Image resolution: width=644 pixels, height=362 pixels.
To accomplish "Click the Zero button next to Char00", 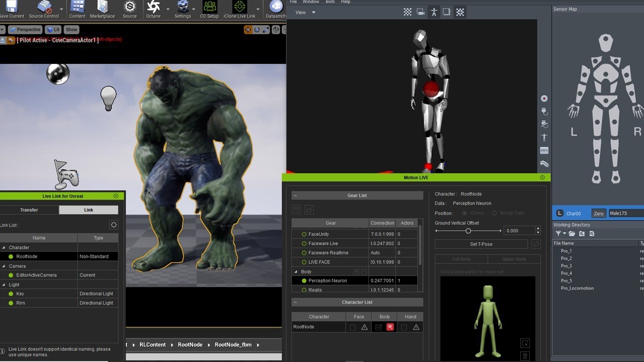I will (x=598, y=214).
